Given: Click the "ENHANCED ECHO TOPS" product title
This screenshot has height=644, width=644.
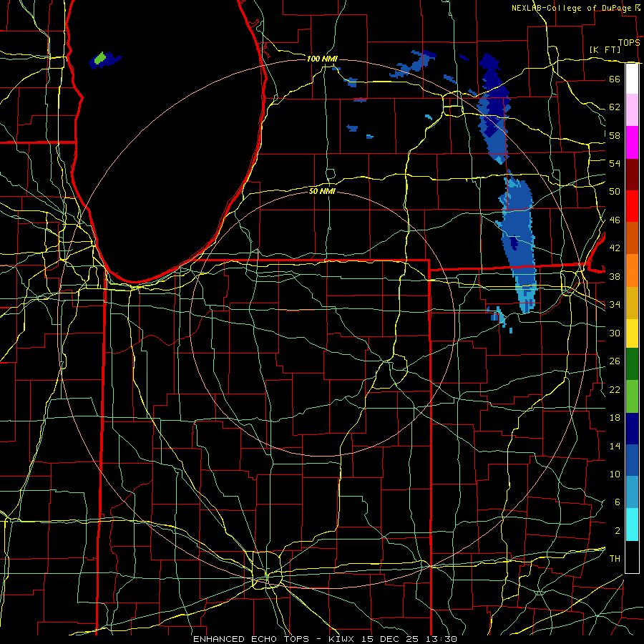Looking at the screenshot, I should pos(251,639).
